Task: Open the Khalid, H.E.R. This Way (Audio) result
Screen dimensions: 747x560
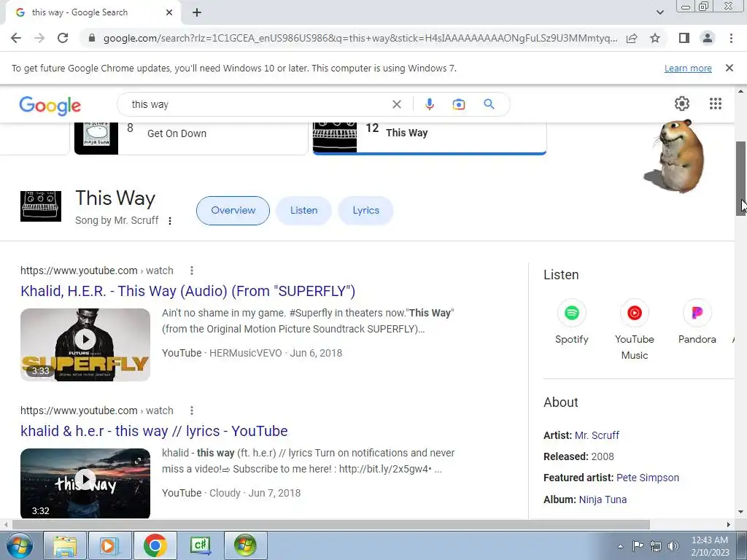Action: pos(187,291)
